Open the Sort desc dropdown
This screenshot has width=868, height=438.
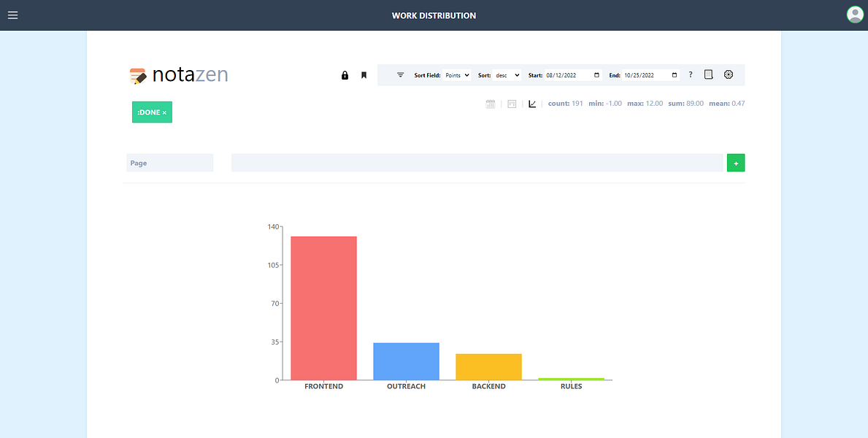(x=507, y=74)
